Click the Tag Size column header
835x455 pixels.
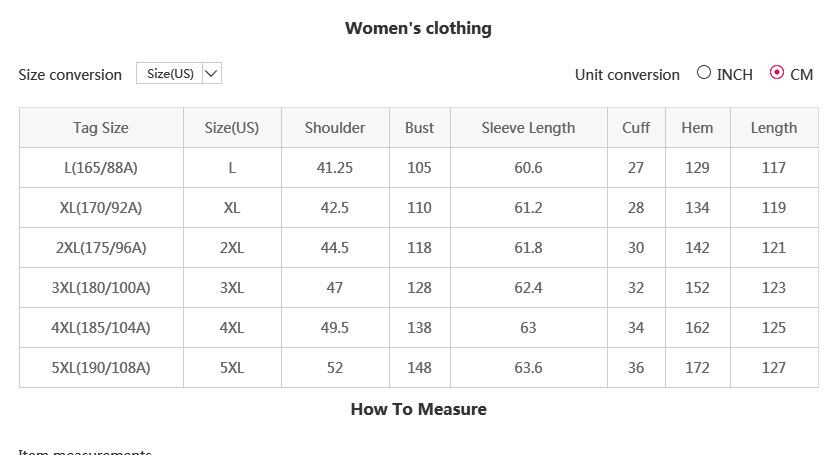pyautogui.click(x=101, y=128)
